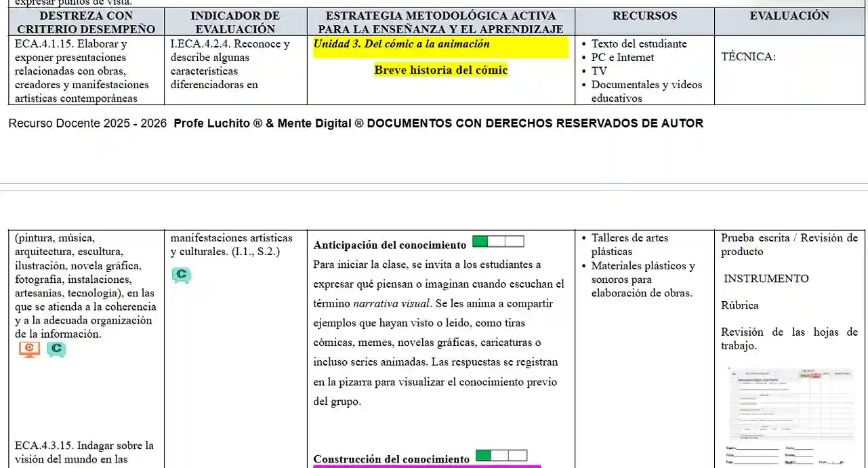The width and height of the screenshot is (868, 468).
Task: Click the progress bar beside Anticipación del conocimiento
Action: [x=498, y=241]
